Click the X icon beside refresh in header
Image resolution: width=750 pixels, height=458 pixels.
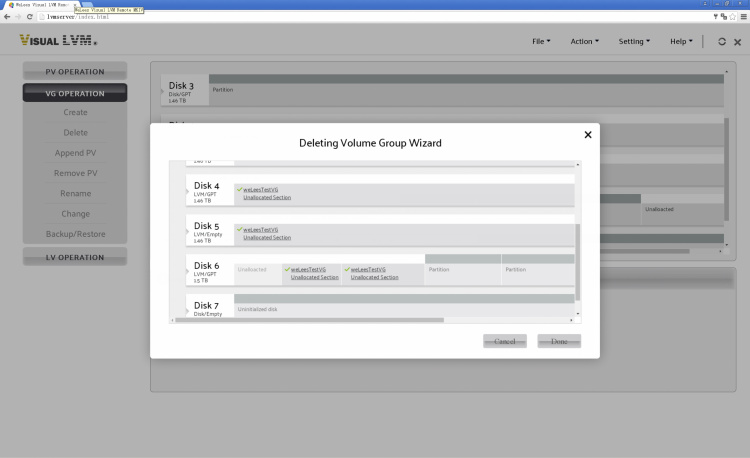tap(737, 41)
